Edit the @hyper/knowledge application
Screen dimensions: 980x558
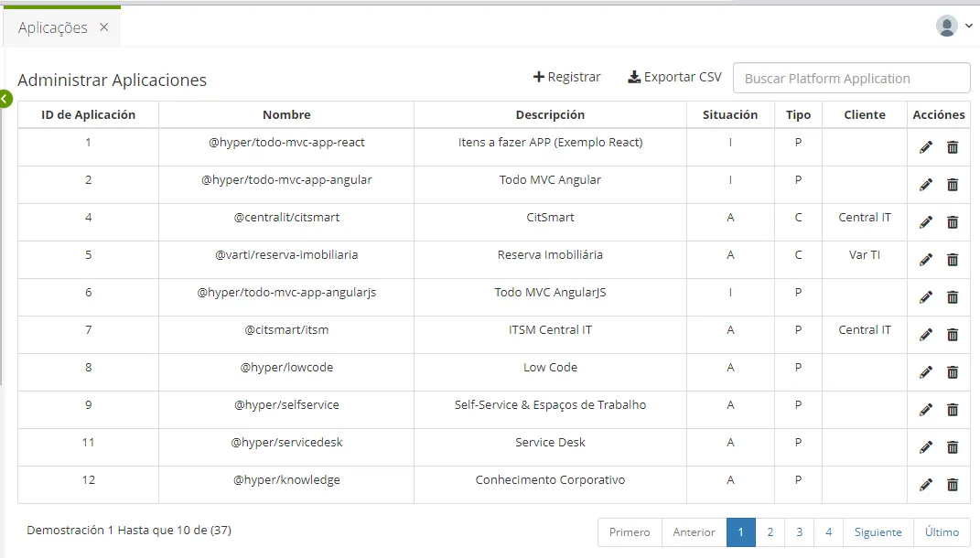pyautogui.click(x=926, y=485)
